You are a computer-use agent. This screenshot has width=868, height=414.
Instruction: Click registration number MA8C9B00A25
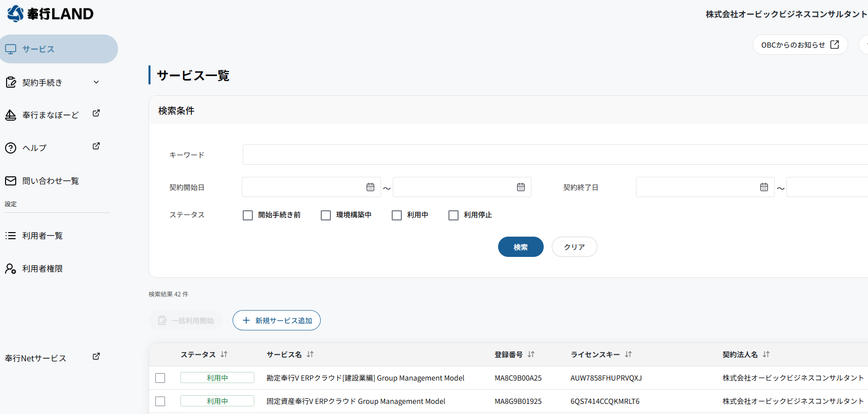pyautogui.click(x=518, y=378)
